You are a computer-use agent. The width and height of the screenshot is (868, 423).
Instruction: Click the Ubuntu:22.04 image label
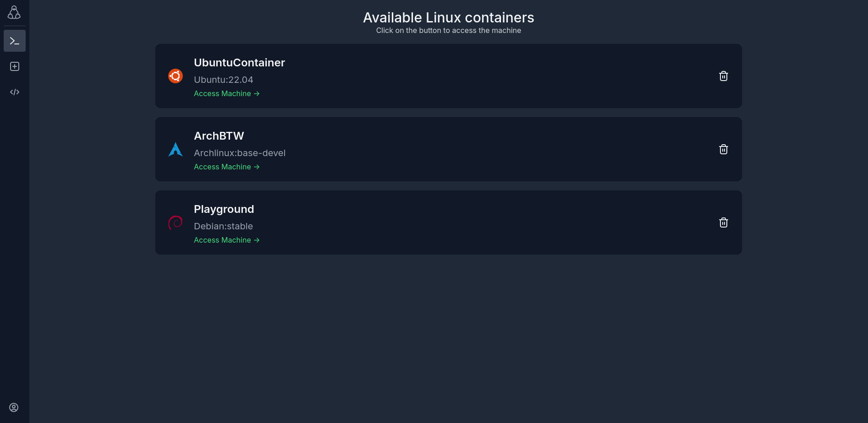(x=224, y=79)
